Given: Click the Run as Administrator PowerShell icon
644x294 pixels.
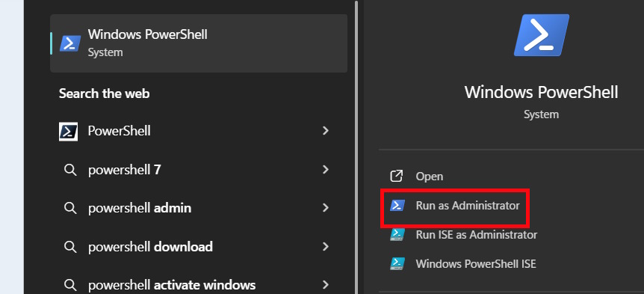Looking at the screenshot, I should pos(397,205).
